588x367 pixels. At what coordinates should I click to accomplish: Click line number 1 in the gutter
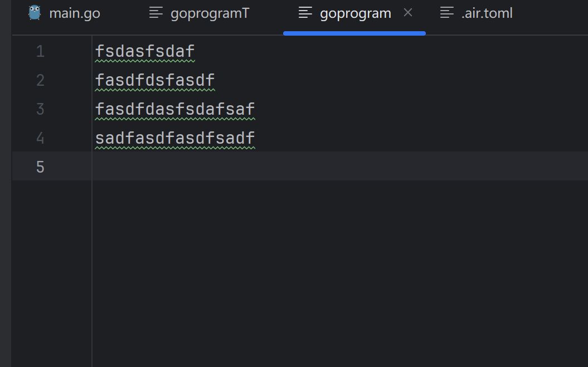pyautogui.click(x=40, y=52)
